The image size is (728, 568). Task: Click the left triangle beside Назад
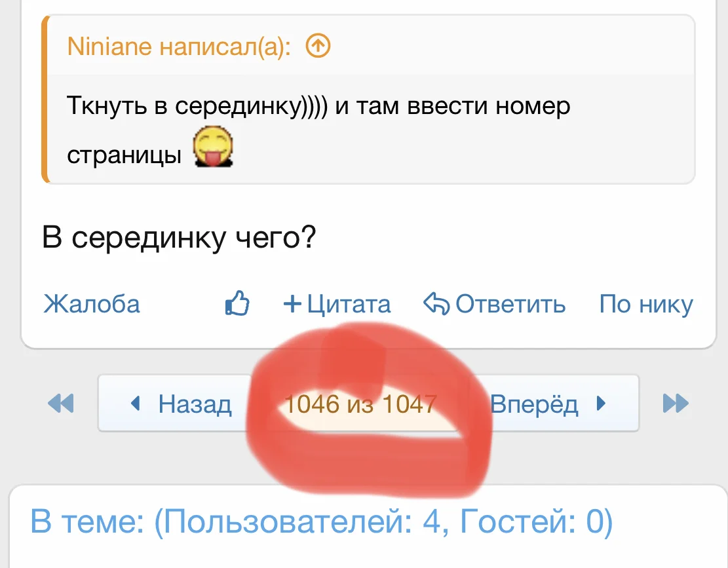(136, 404)
